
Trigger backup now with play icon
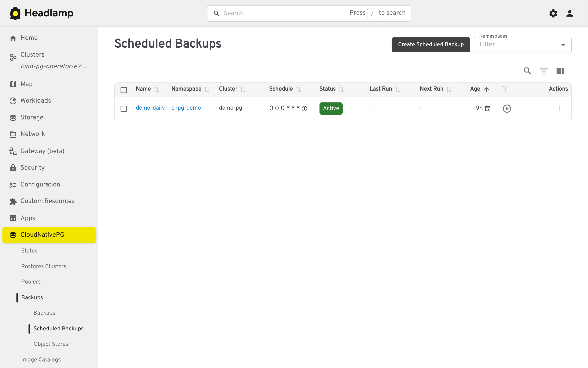pyautogui.click(x=507, y=109)
